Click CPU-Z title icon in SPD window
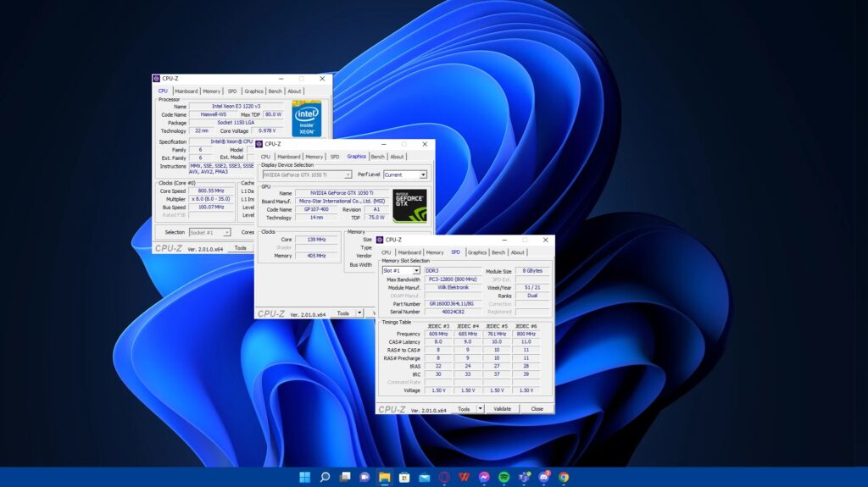 380,240
